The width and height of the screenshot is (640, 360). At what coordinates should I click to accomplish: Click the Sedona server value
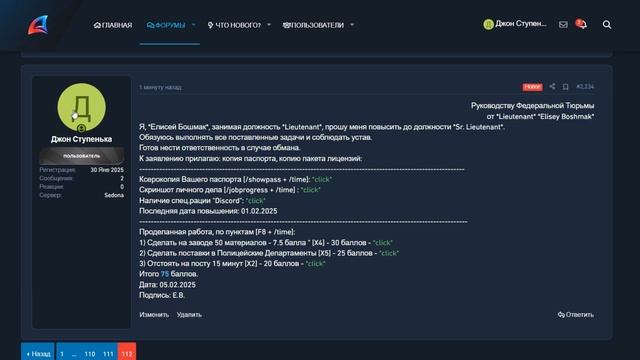114,196
